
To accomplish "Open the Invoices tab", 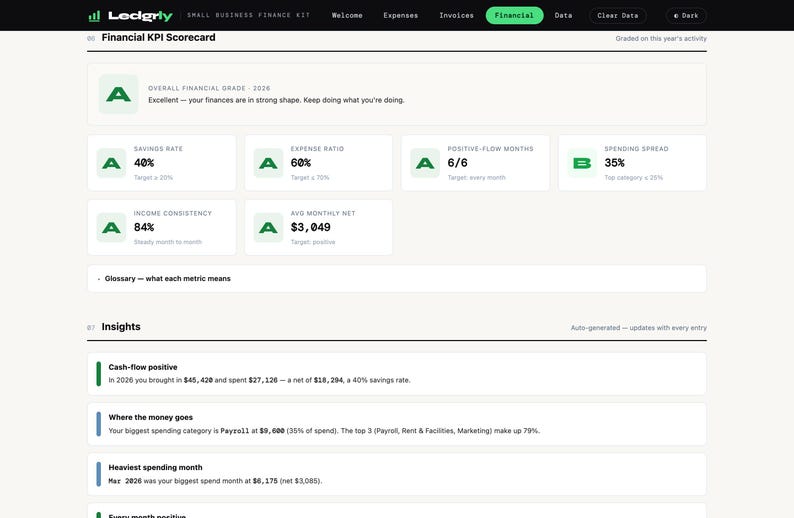I will (456, 16).
